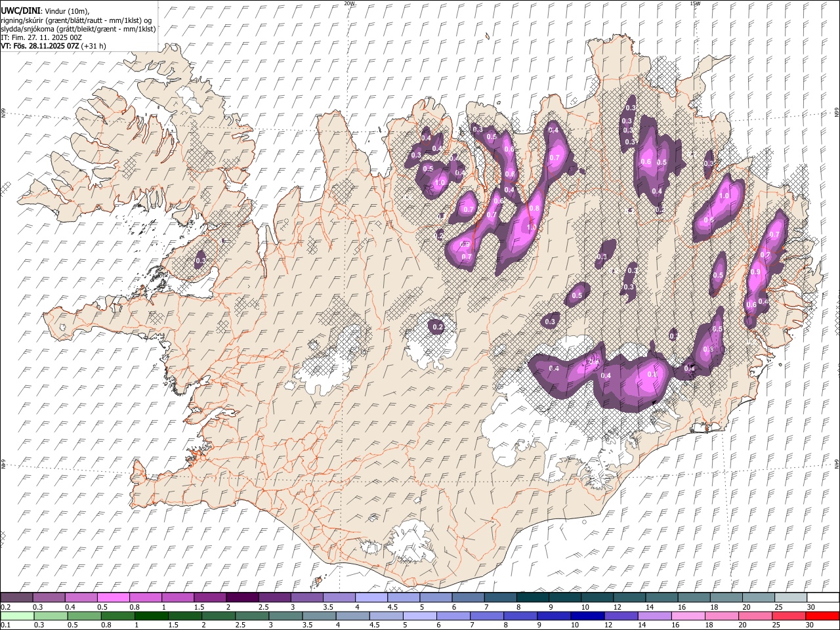Select the light grey 25 swatch in snow scale
Screen dimensions: 840x630
pyautogui.click(x=791, y=597)
